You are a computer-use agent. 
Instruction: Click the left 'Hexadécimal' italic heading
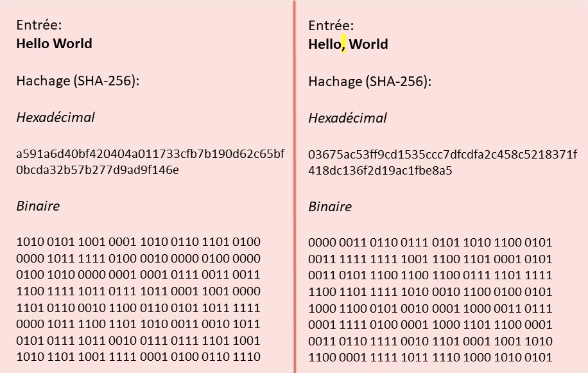click(55, 117)
